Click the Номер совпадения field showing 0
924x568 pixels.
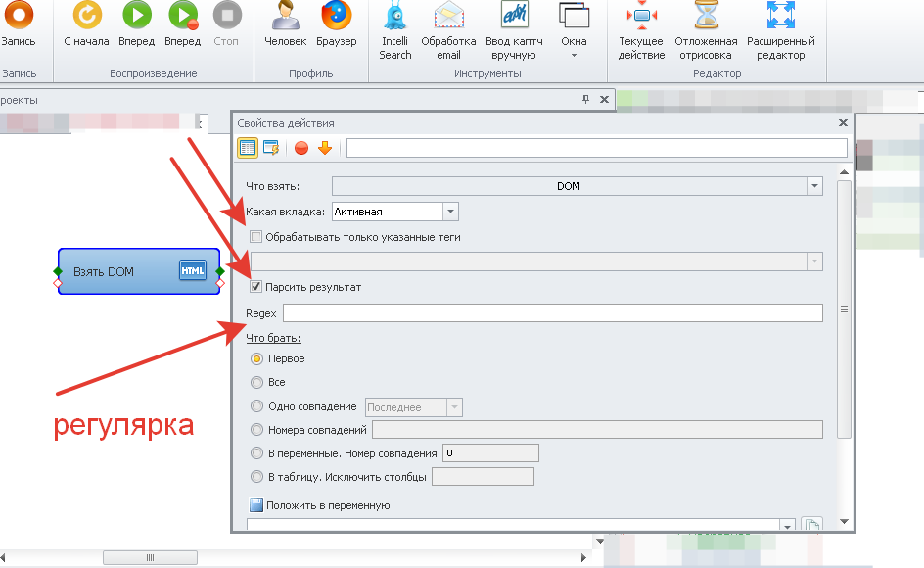point(491,453)
